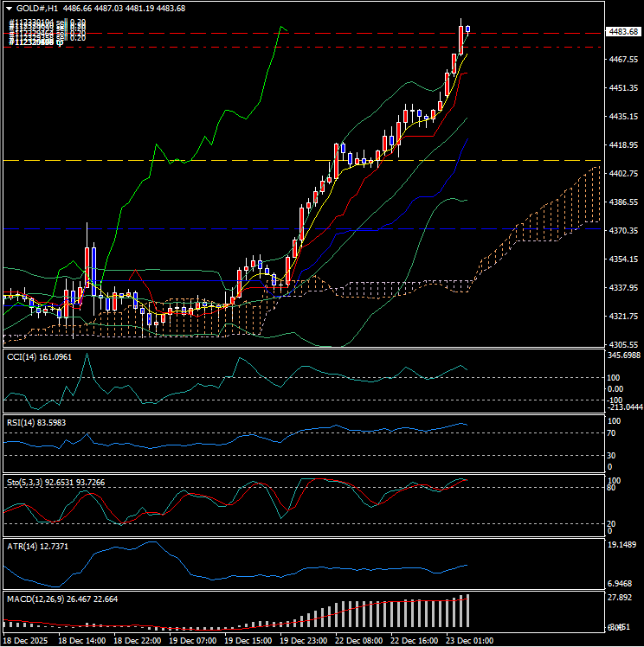644x647 pixels.
Task: Click the 19 Dec 15:00 time axis label
Action: coord(248,640)
